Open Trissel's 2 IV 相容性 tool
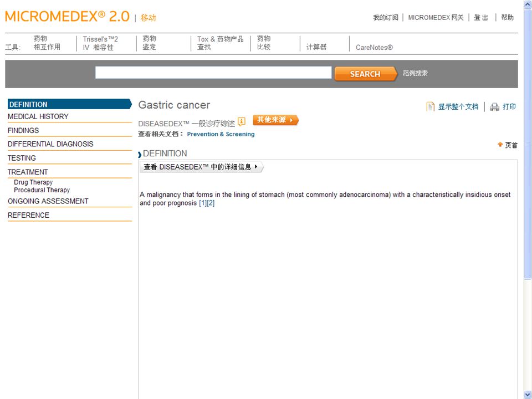532x399 pixels. [100, 43]
